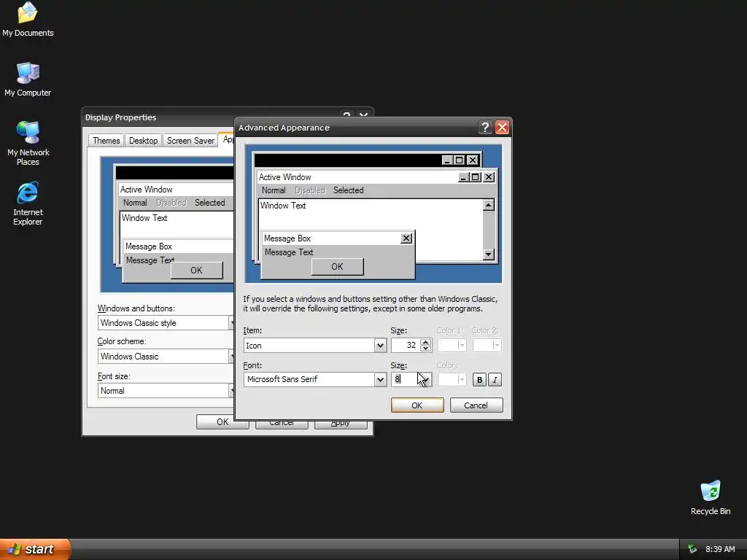Expand the Font dropdown showing Microsoft Sans Serif

click(379, 379)
